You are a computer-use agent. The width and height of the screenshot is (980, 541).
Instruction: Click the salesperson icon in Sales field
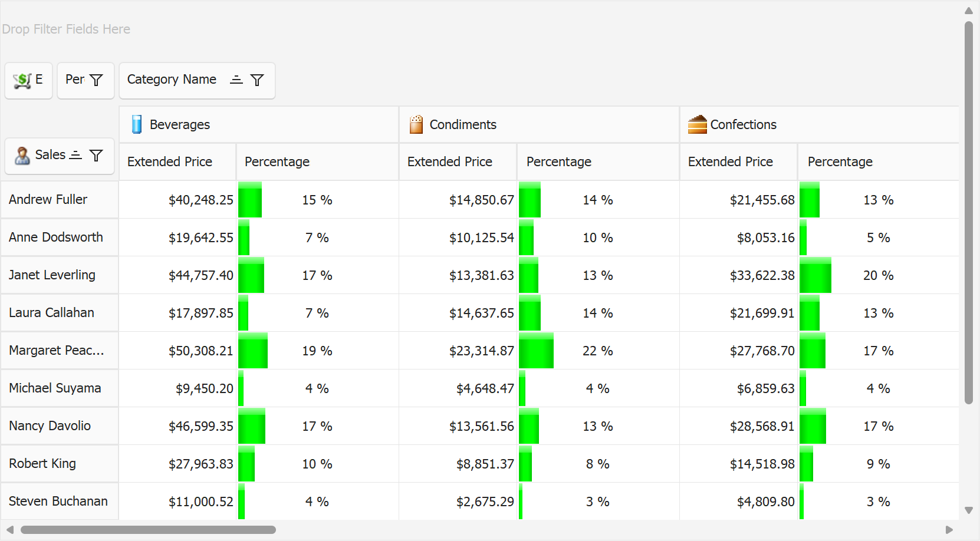click(x=22, y=156)
